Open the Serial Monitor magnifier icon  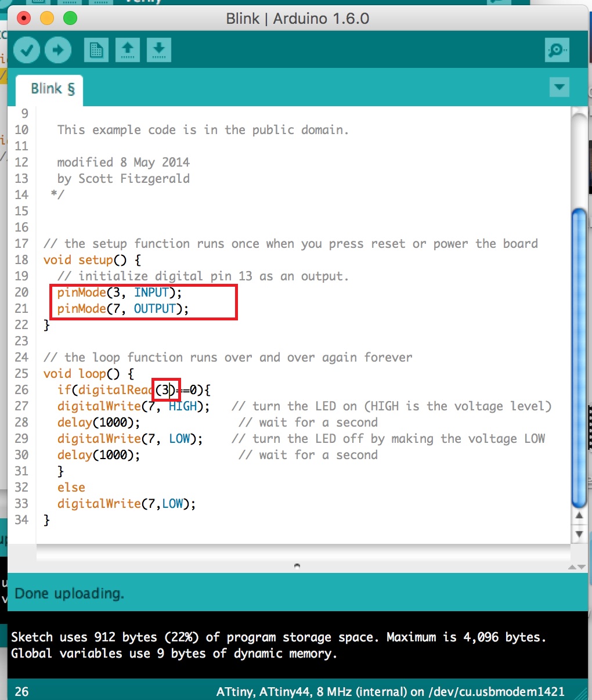557,50
